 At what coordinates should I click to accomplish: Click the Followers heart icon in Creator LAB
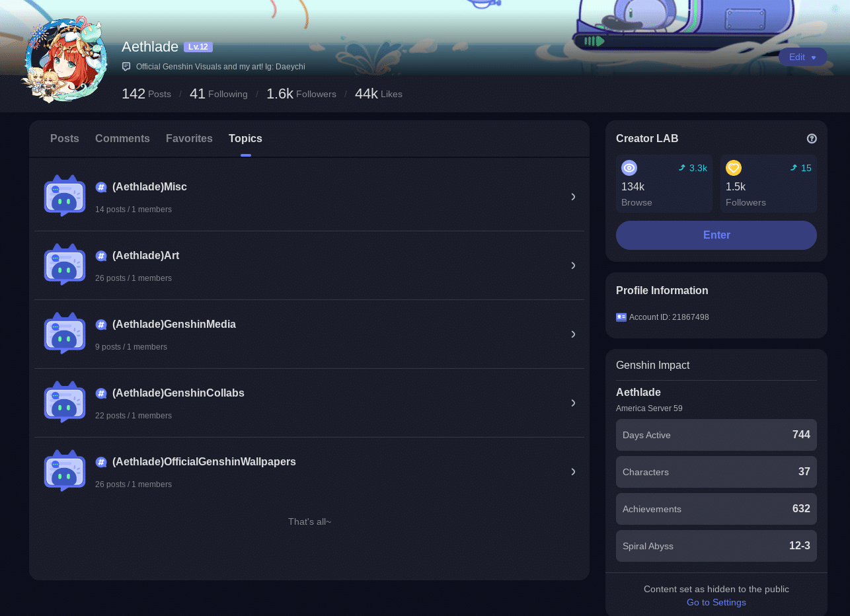pos(734,168)
